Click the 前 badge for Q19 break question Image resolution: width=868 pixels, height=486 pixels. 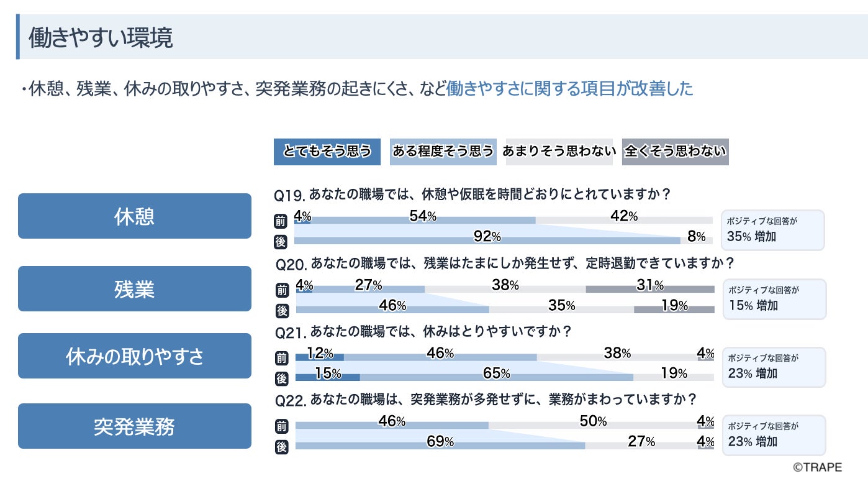(x=281, y=221)
